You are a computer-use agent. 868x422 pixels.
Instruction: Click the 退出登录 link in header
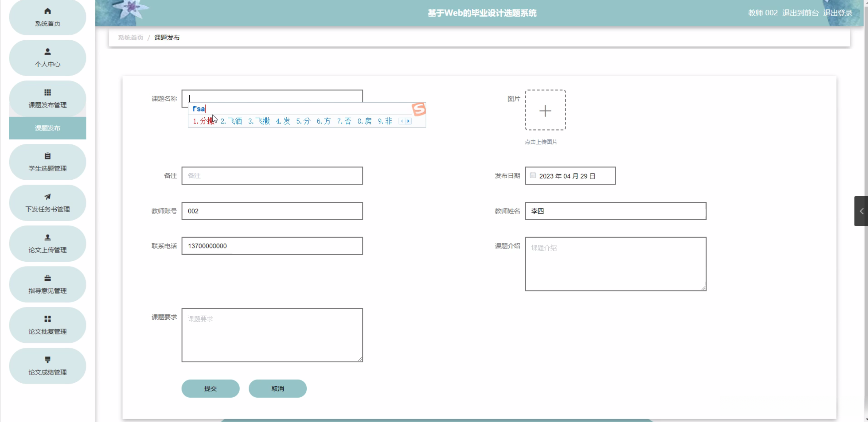tap(837, 13)
